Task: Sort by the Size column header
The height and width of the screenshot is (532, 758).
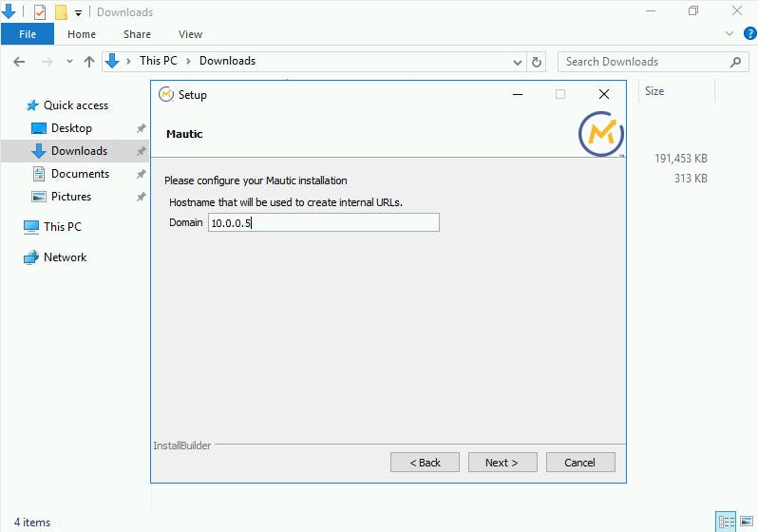Action: coord(654,91)
